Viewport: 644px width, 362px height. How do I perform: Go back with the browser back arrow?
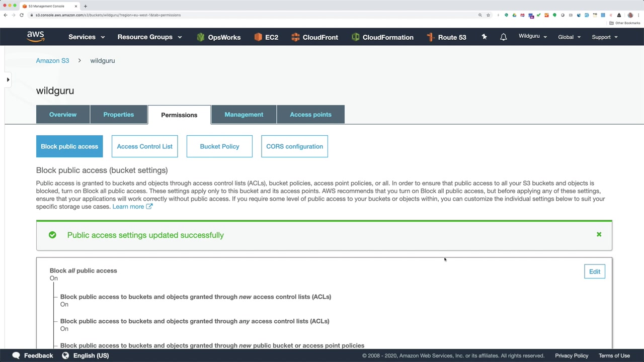(6, 15)
